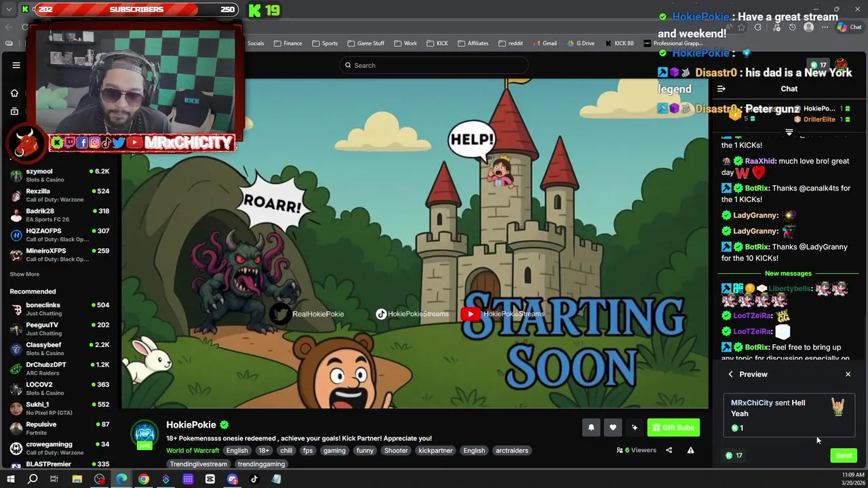Click the Trendinglivestream tag

click(198, 464)
